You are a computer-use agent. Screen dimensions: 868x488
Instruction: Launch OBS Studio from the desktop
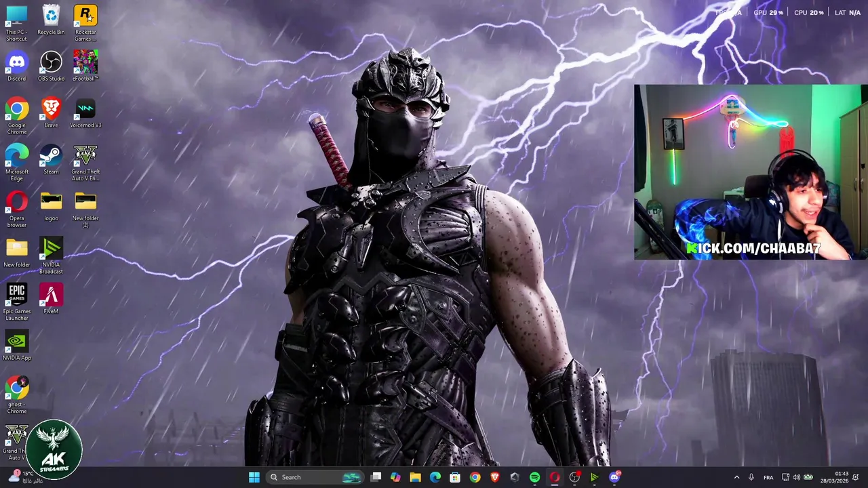click(51, 66)
